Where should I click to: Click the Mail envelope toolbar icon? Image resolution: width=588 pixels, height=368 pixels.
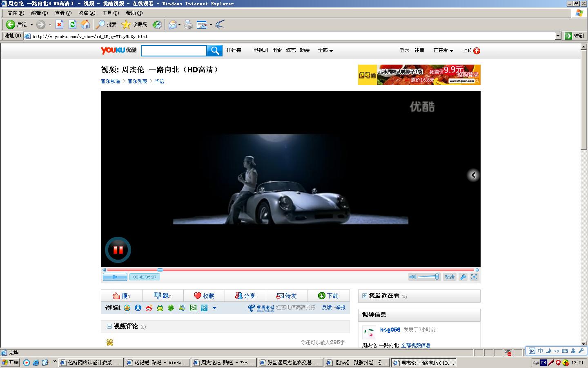173,25
